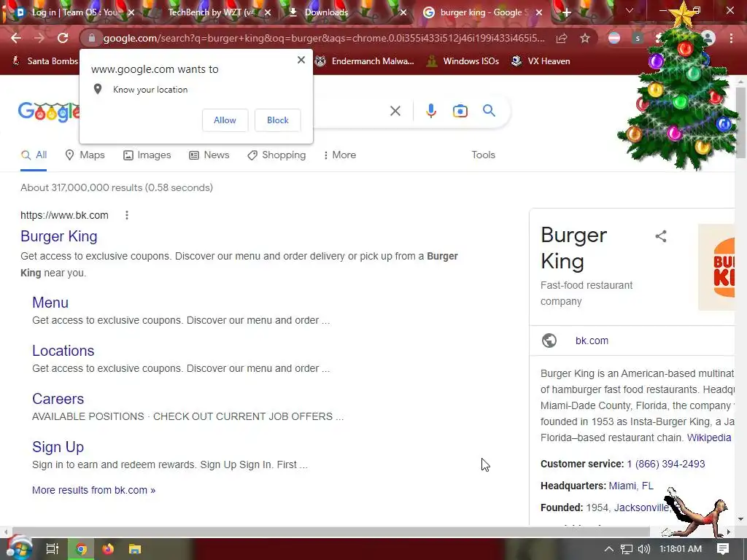The image size is (747, 560).
Task: Open the Menu sitelink
Action: coord(50,303)
